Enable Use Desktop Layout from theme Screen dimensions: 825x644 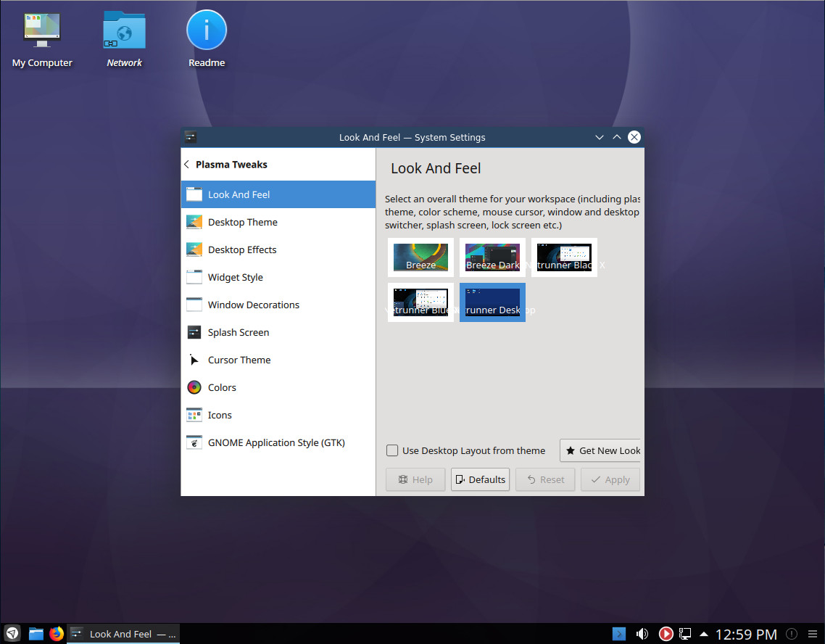click(x=392, y=450)
